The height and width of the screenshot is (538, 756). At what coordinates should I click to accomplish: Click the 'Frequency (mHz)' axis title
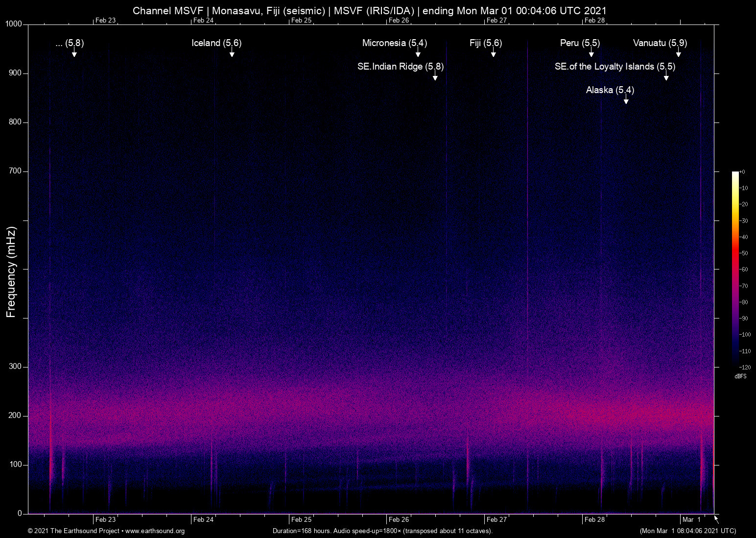(11, 272)
